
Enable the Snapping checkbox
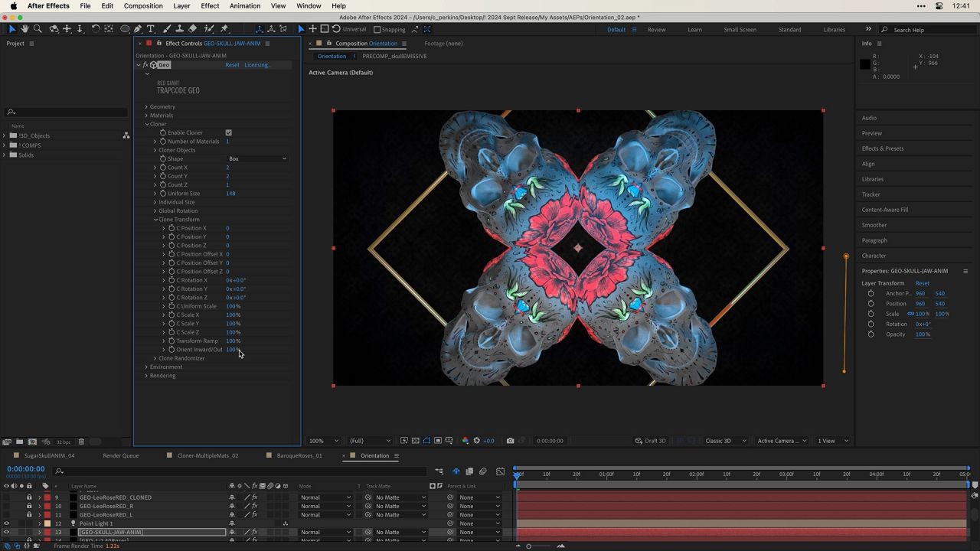377,30
